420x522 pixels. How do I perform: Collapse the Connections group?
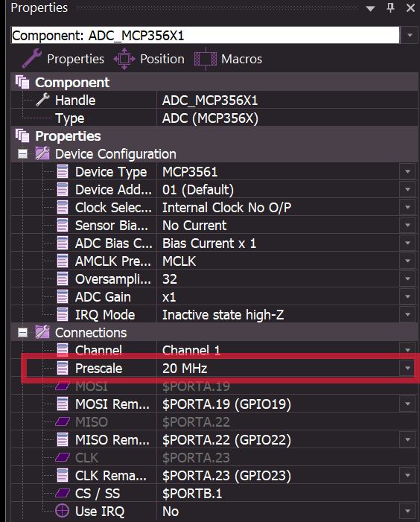click(22, 333)
